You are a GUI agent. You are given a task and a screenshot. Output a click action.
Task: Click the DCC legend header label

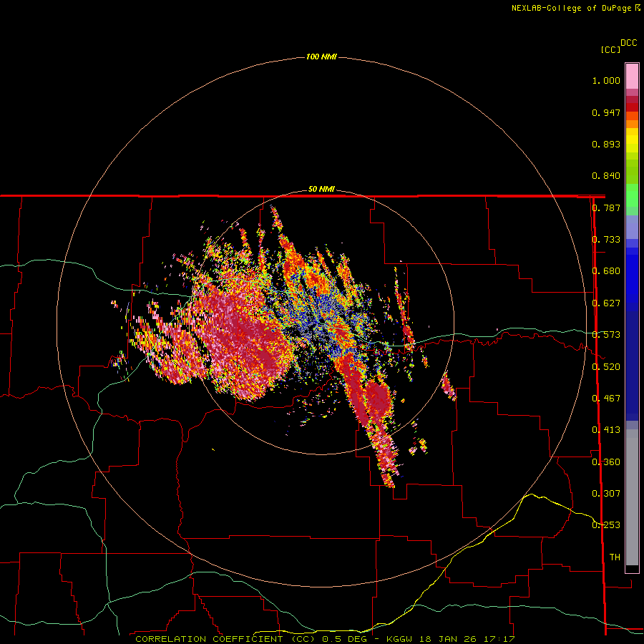point(629,43)
